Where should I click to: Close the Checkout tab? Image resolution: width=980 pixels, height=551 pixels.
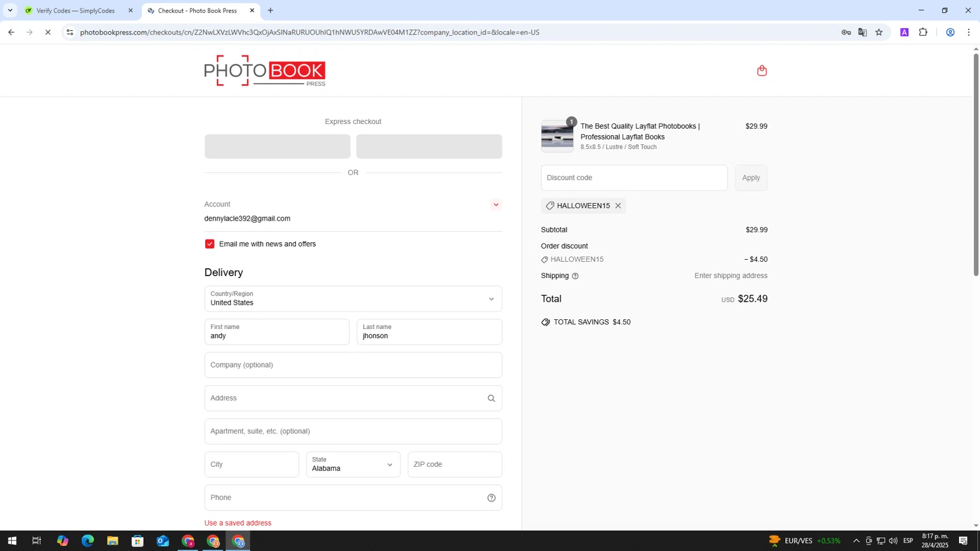(252, 10)
